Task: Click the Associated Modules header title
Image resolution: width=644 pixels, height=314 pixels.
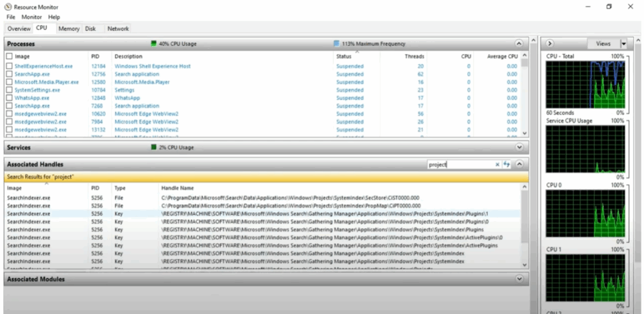Action: coord(36,279)
